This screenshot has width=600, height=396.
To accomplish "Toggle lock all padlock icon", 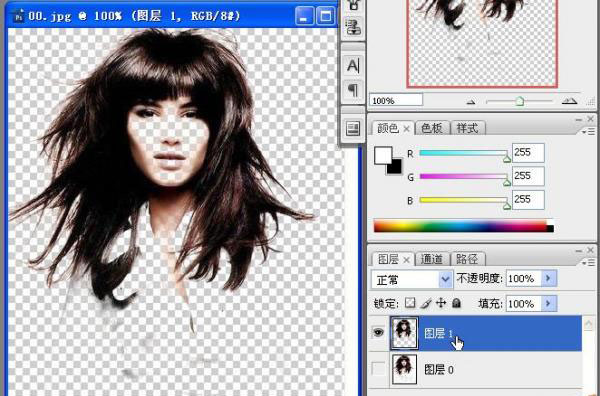I will (x=456, y=303).
